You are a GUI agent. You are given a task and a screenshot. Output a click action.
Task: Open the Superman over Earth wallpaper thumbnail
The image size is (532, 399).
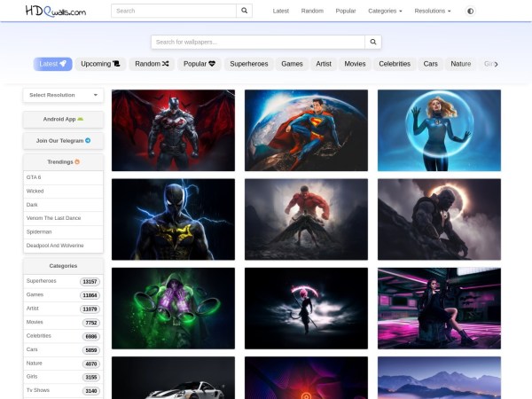[x=306, y=129]
